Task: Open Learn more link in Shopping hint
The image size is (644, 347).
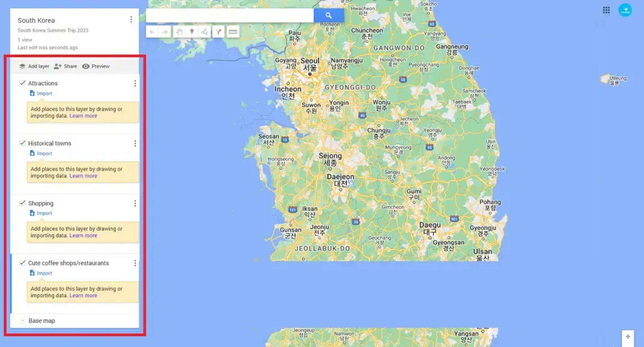Action: [x=83, y=236]
